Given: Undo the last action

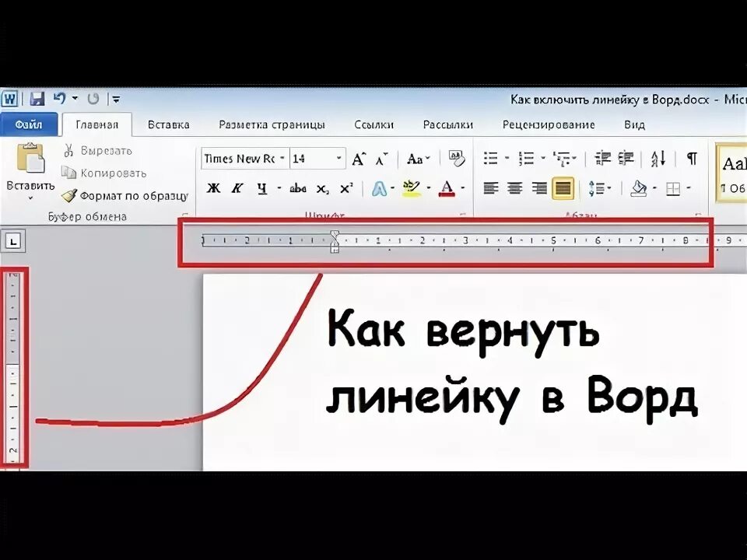Looking at the screenshot, I should (60, 99).
